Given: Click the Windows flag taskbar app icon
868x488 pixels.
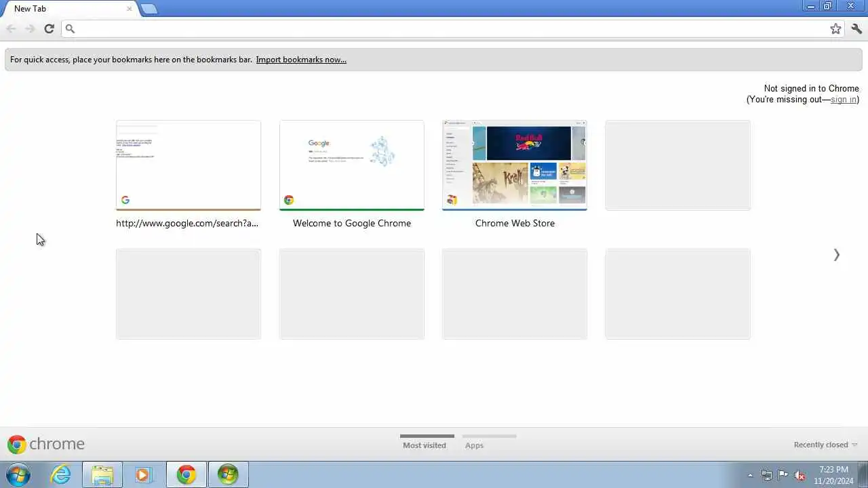Looking at the screenshot, I should point(228,474).
